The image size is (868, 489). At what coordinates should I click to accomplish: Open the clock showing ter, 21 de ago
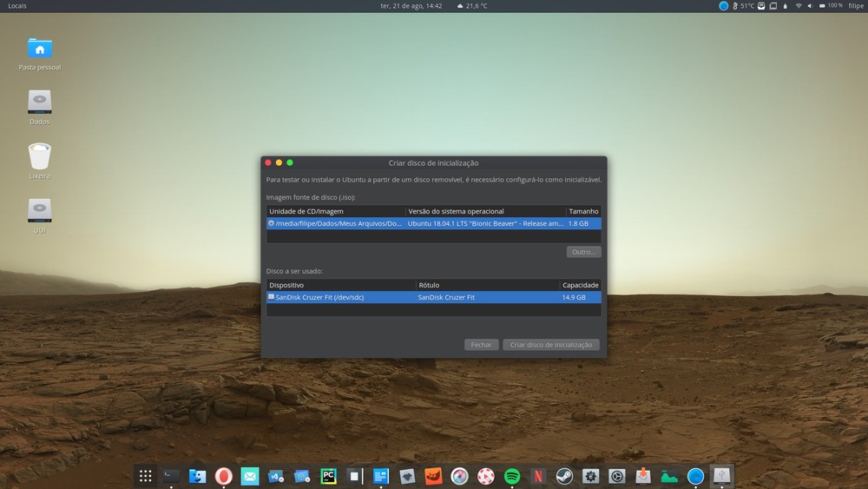point(411,5)
